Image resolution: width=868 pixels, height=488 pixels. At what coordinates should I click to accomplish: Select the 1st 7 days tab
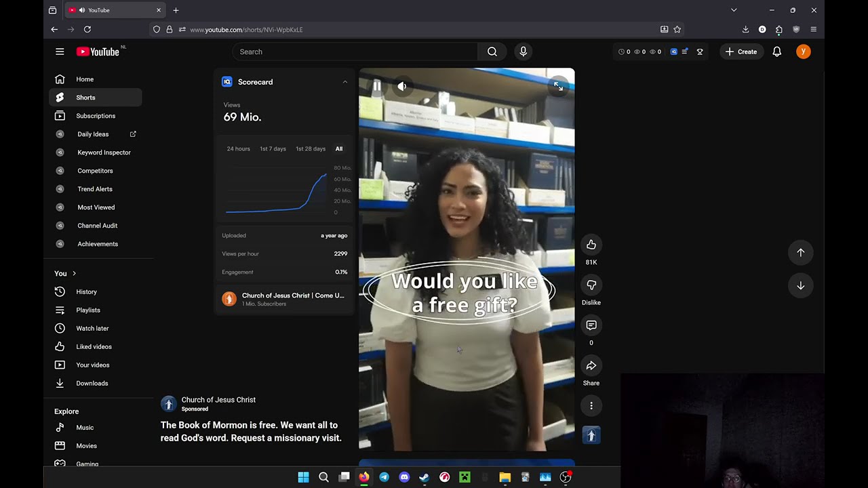tap(273, 148)
